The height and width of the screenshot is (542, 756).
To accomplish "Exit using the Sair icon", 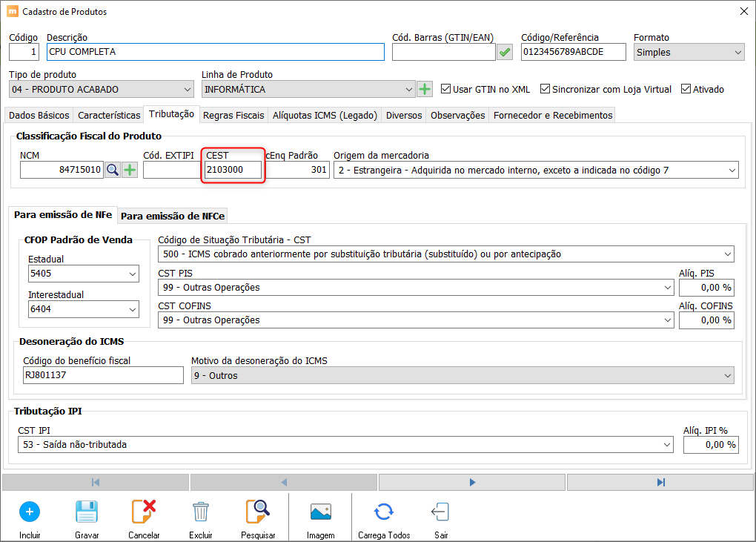I will point(440,512).
